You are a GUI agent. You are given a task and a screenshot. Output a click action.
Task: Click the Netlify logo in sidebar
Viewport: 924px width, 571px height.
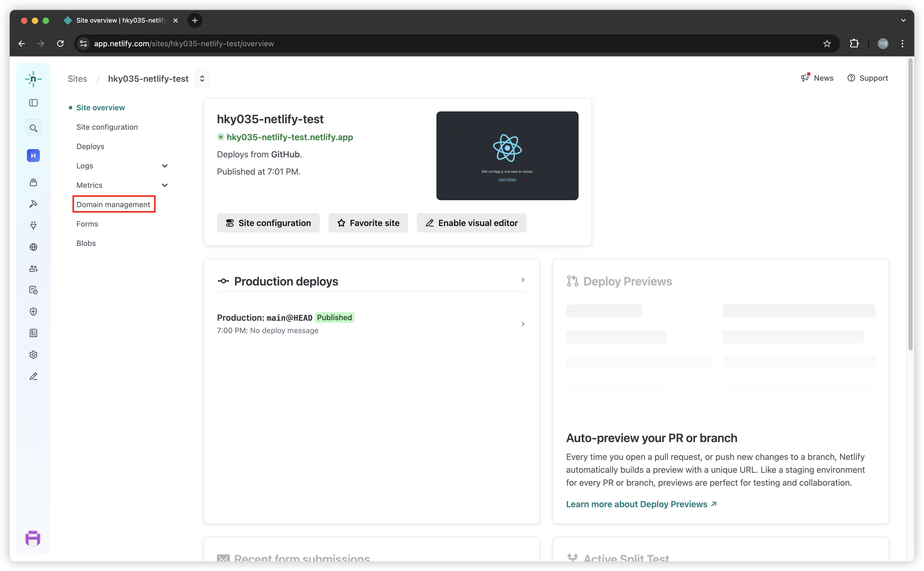point(33,79)
